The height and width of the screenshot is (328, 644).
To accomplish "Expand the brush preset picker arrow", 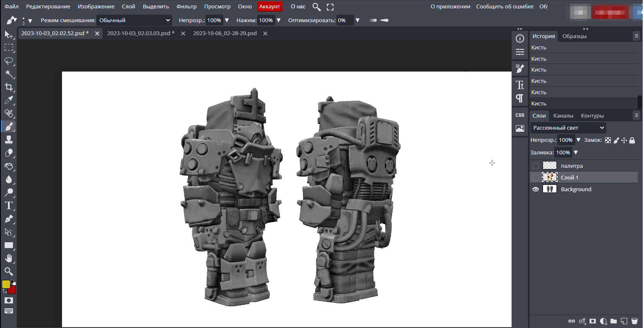I will tap(30, 21).
